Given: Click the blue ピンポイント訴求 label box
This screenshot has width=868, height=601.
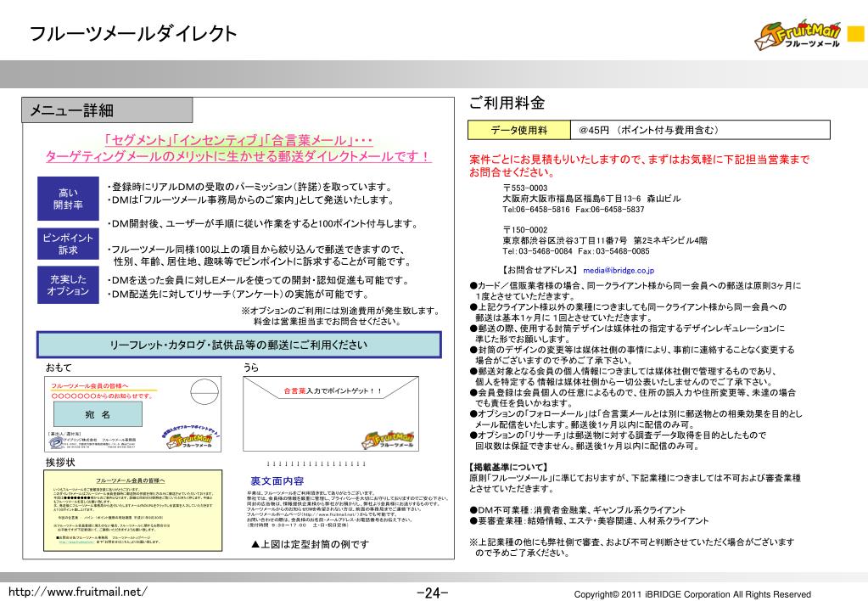Looking at the screenshot, I should pyautogui.click(x=68, y=244).
